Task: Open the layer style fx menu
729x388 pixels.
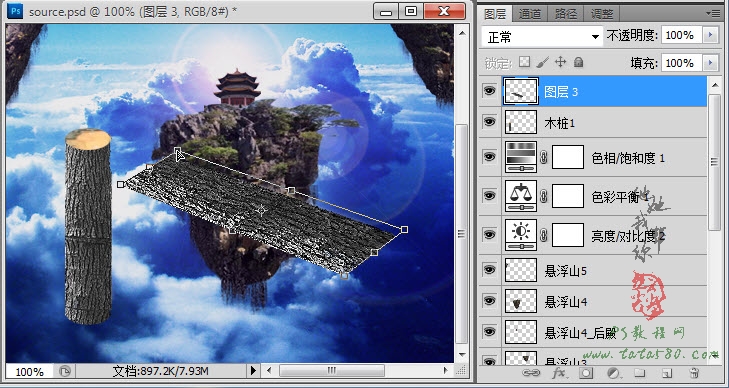Action: [x=559, y=373]
